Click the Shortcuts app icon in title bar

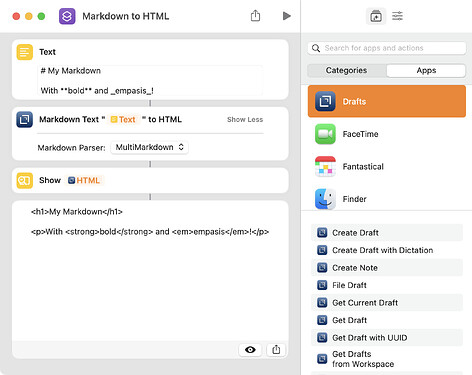[x=67, y=16]
